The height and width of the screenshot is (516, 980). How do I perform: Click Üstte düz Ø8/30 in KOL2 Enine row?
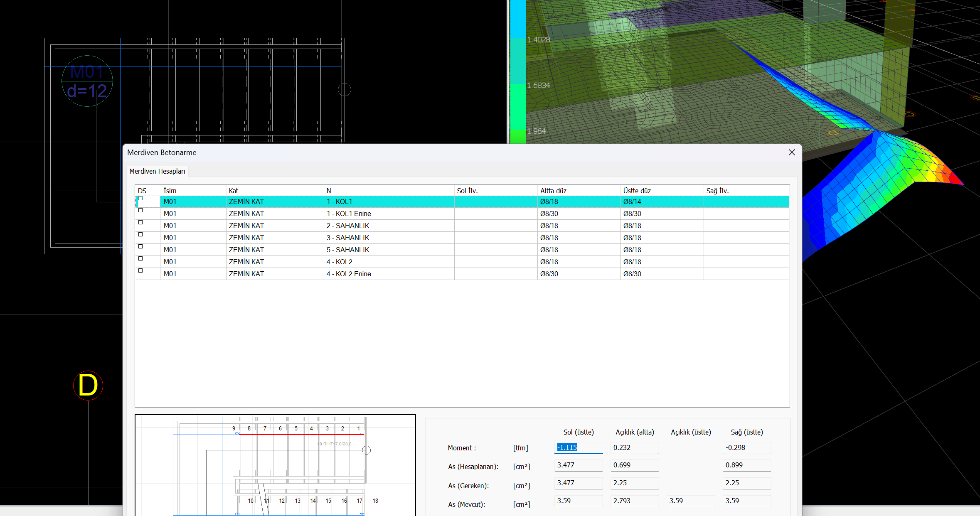click(662, 274)
